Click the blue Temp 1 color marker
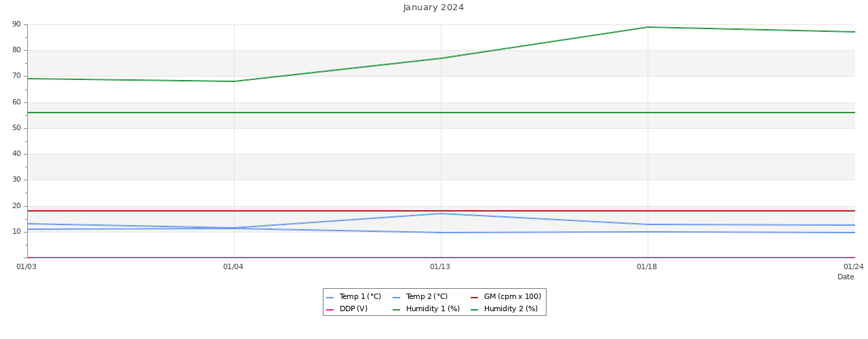 click(x=330, y=298)
